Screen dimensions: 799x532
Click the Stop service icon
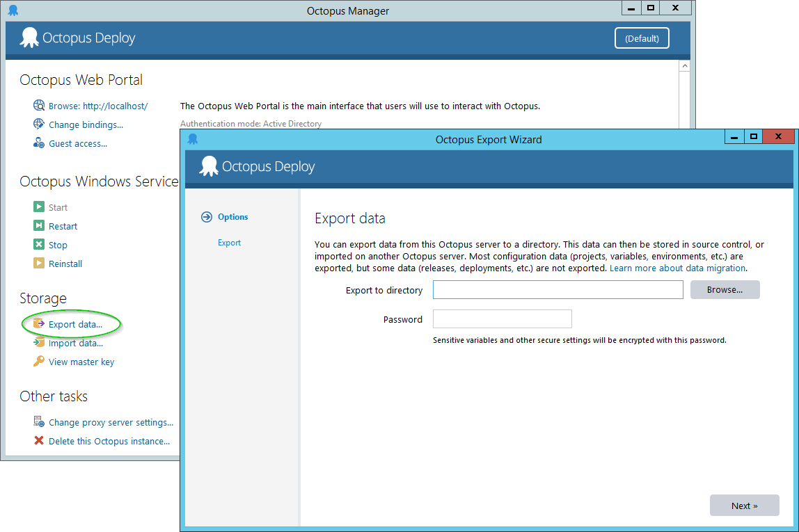click(39, 245)
